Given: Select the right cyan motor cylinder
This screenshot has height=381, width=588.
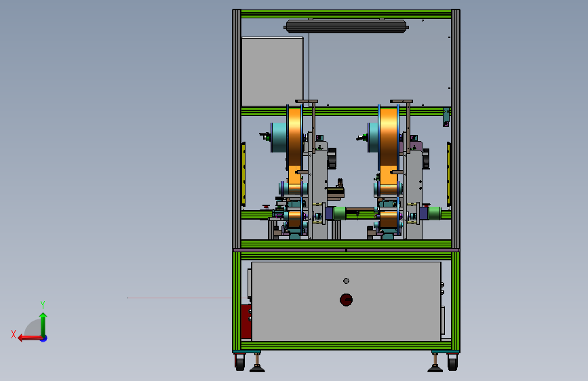Looking at the screenshot, I should pos(373,138).
